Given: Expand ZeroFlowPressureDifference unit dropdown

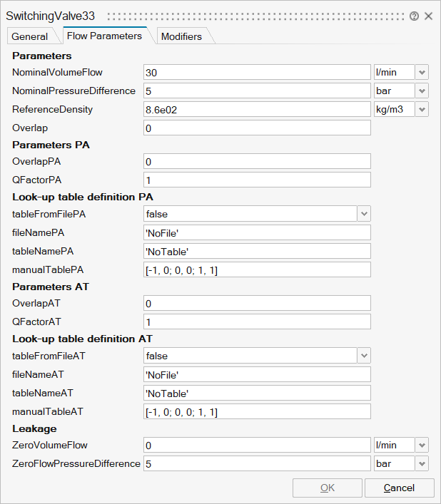Looking at the screenshot, I should click(x=422, y=463).
